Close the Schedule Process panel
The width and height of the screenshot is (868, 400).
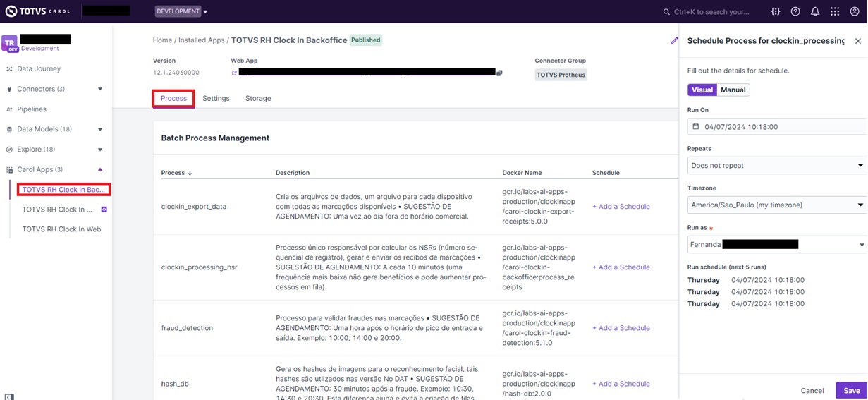click(858, 41)
